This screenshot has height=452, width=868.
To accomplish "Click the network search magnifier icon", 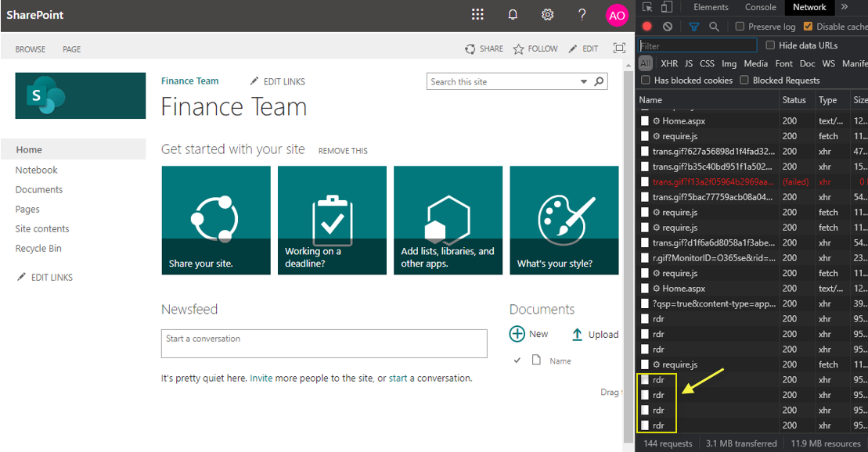I will [x=714, y=26].
